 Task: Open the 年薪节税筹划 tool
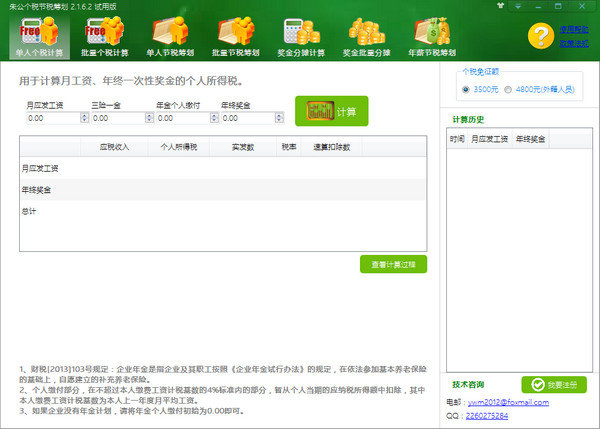point(432,37)
